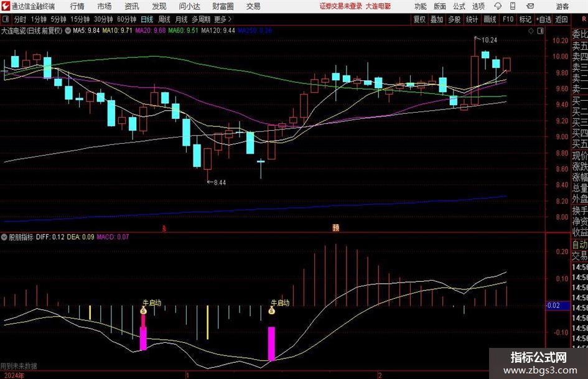The height and width of the screenshot is (379, 588).
Task: Open the 行情 menu
Action: pos(77,6)
